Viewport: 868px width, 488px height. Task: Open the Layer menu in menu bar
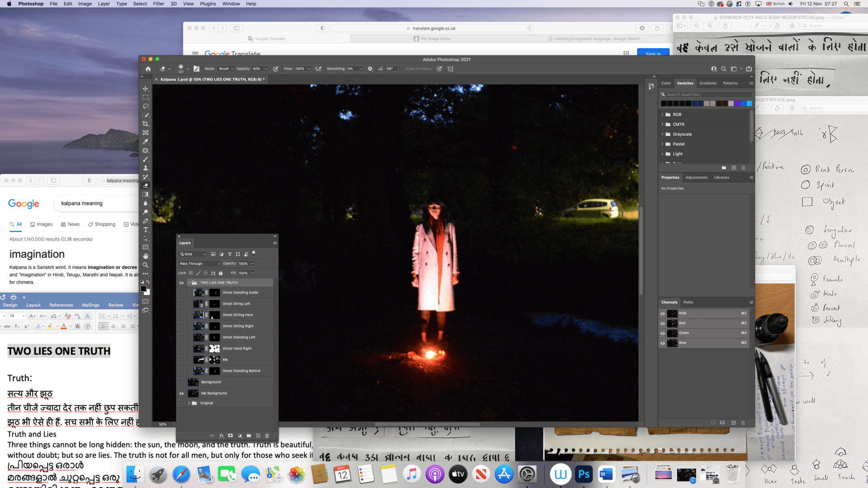104,4
